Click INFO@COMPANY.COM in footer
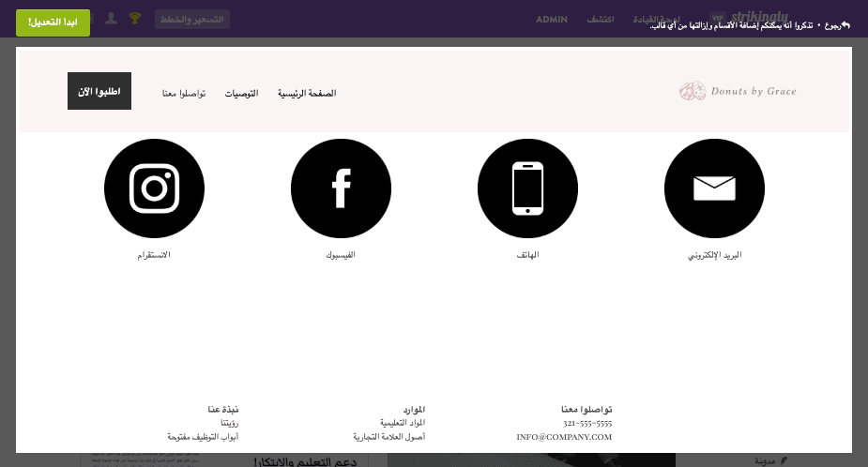Screen dimensions: 868x467 coord(564,437)
